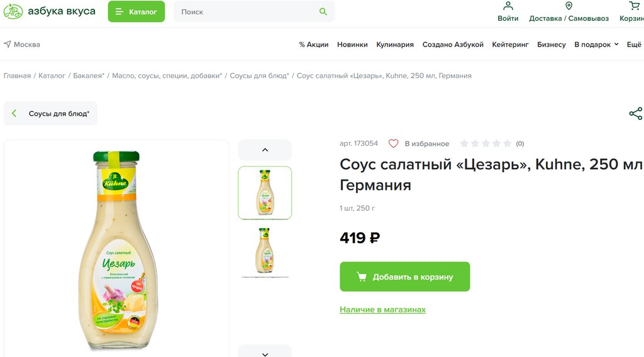Open the shopping cart icon
Screen dimensions: 644x357
click(x=634, y=6)
